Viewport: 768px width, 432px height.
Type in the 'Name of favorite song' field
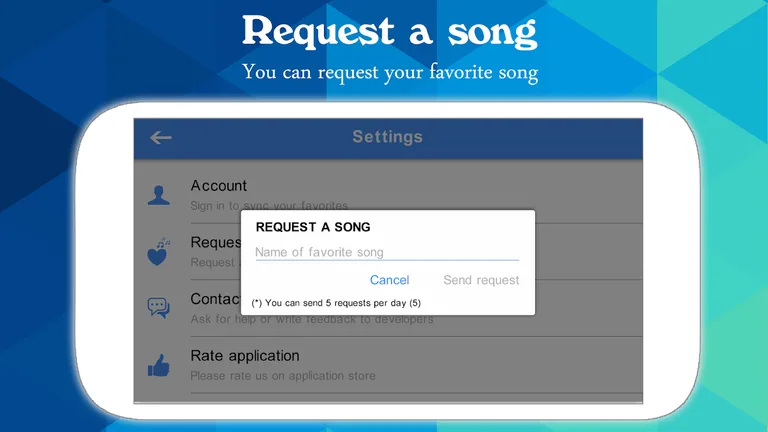click(x=386, y=252)
